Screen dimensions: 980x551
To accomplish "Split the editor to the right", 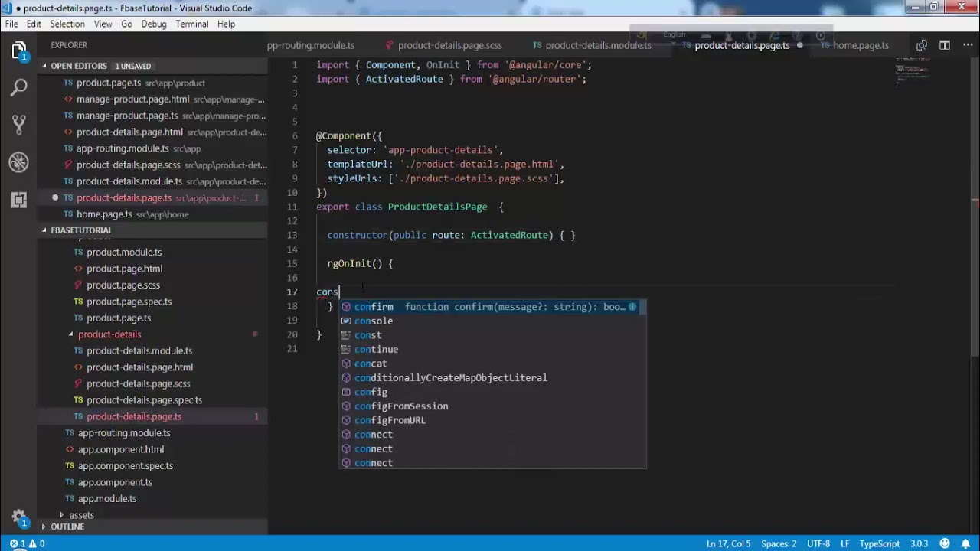I will coord(945,45).
